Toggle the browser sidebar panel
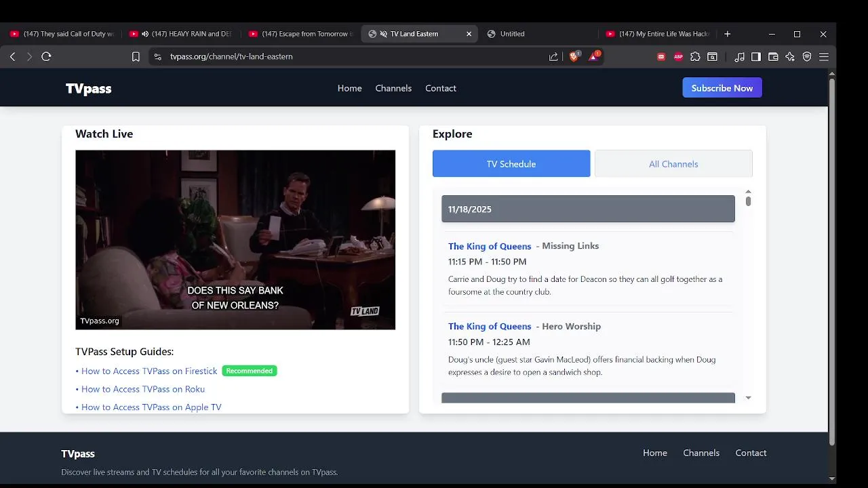 point(756,57)
